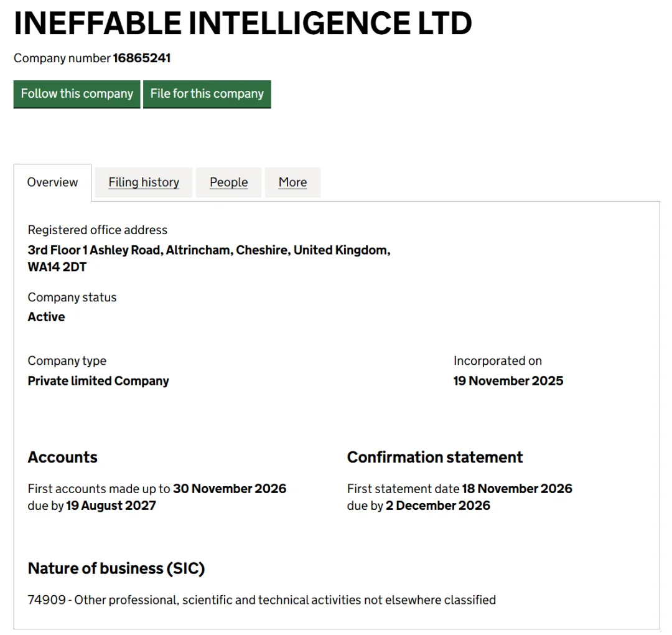This screenshot has width=672, height=635.
Task: Click the Active company status value
Action: tap(47, 317)
